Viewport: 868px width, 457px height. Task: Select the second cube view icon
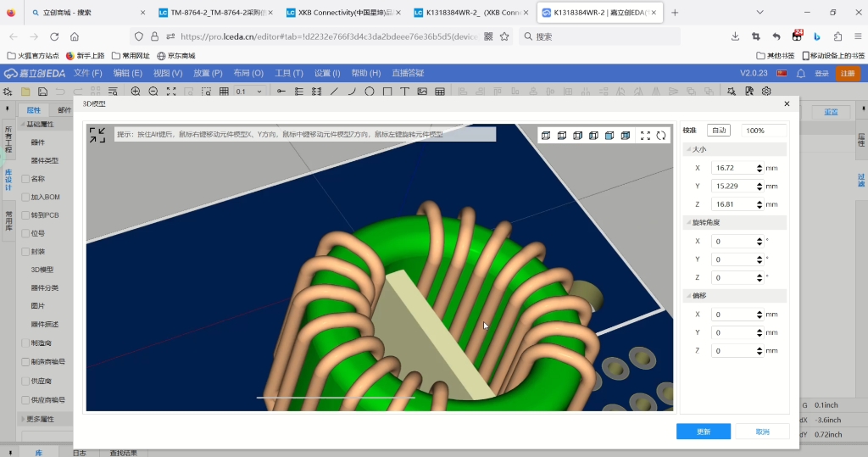click(x=562, y=135)
